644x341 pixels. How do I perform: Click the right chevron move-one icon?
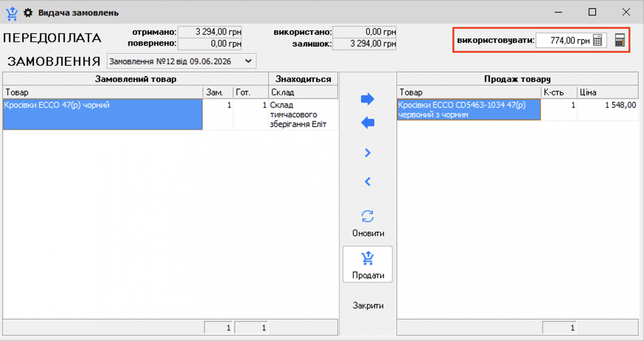click(x=367, y=153)
